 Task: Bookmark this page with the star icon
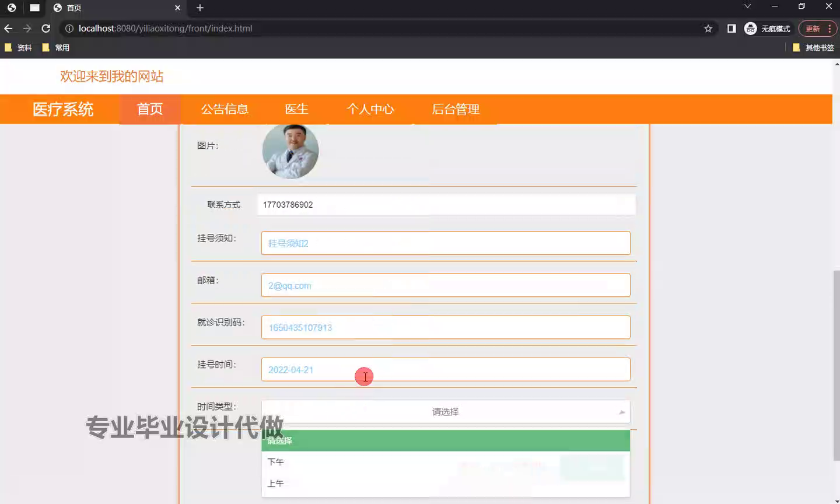pos(708,29)
